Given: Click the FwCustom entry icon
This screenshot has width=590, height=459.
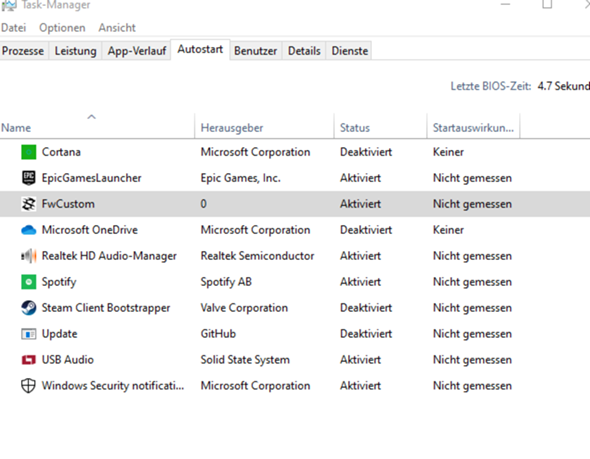Looking at the screenshot, I should [x=29, y=204].
